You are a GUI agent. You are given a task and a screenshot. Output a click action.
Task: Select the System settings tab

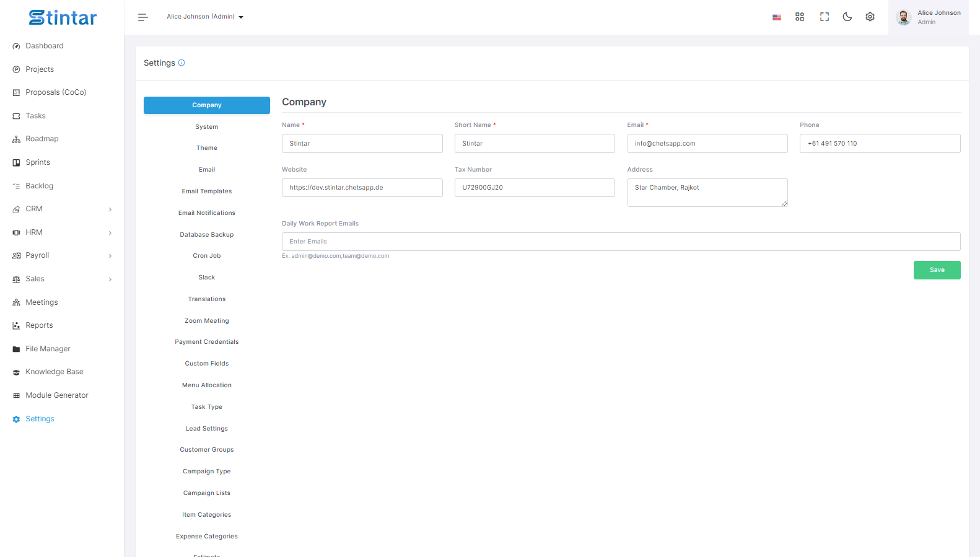pos(207,127)
